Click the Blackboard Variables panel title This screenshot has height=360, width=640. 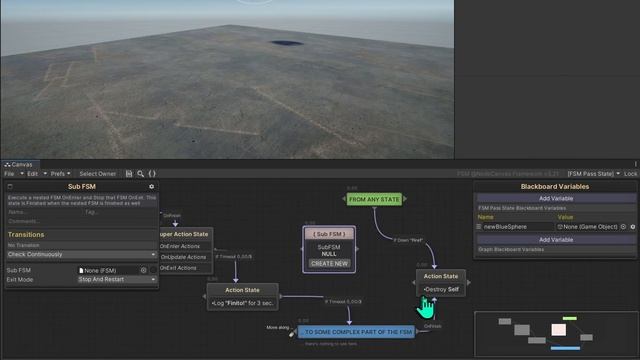555,187
